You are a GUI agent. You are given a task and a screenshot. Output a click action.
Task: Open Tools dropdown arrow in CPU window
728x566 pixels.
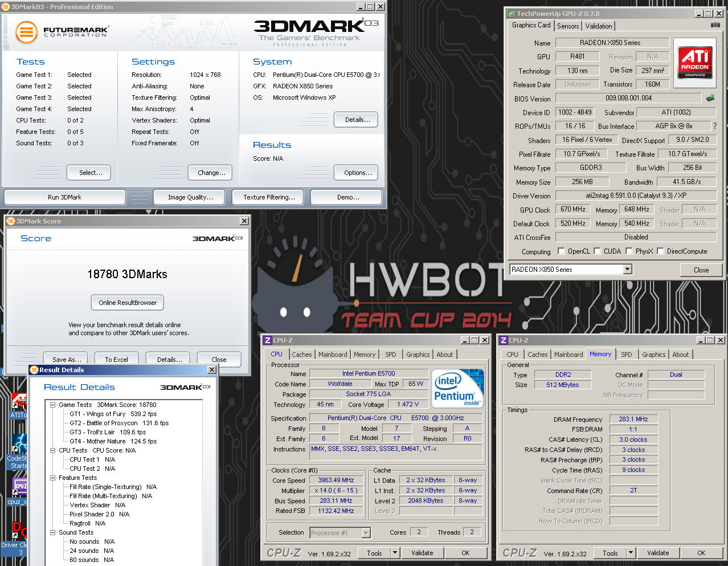point(395,553)
